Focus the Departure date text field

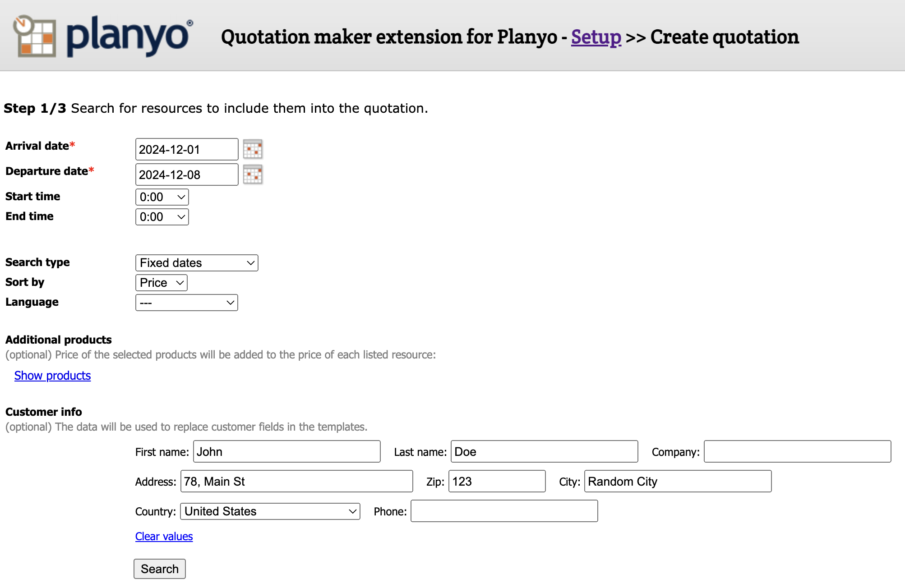pos(187,175)
